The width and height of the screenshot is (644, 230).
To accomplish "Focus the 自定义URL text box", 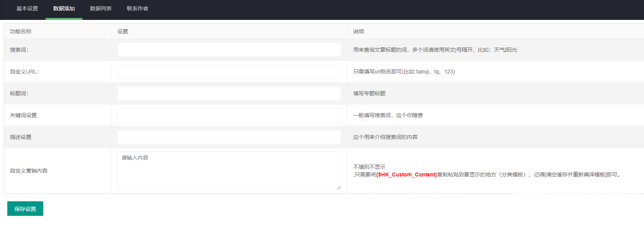I will (x=229, y=72).
